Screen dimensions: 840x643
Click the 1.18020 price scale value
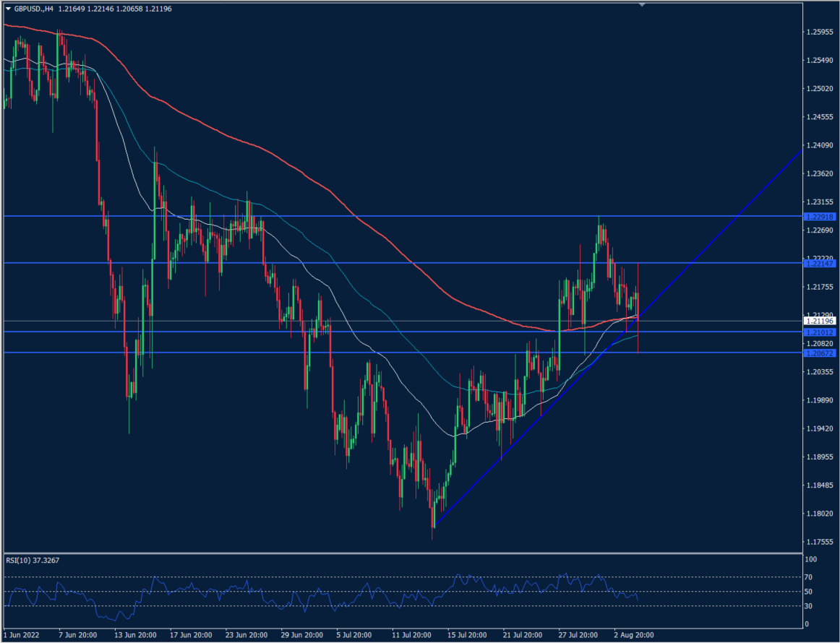pos(819,514)
